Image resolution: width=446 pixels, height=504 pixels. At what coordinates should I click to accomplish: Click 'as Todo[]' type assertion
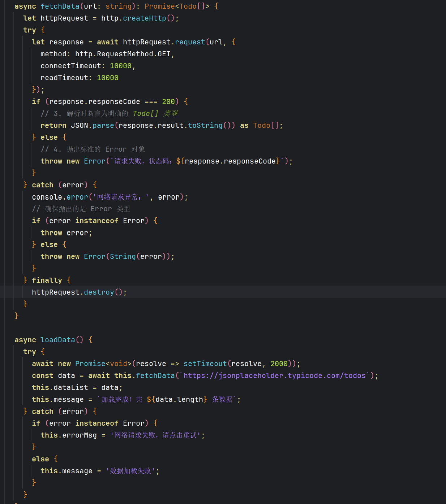260,125
